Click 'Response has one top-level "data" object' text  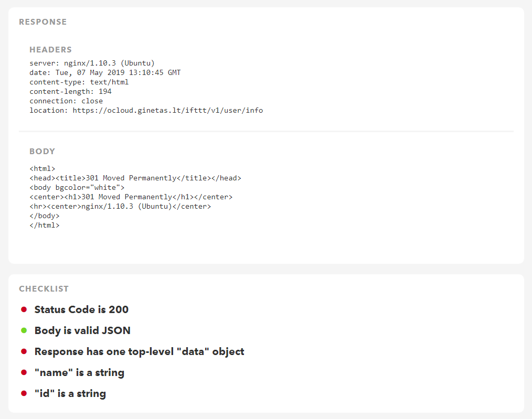(139, 351)
